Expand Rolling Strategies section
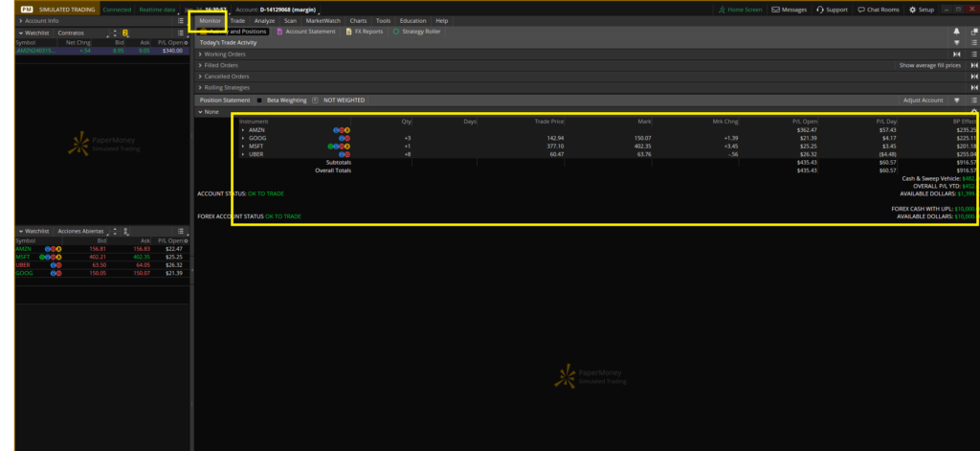Viewport: 980px width, 451px height. [x=200, y=87]
